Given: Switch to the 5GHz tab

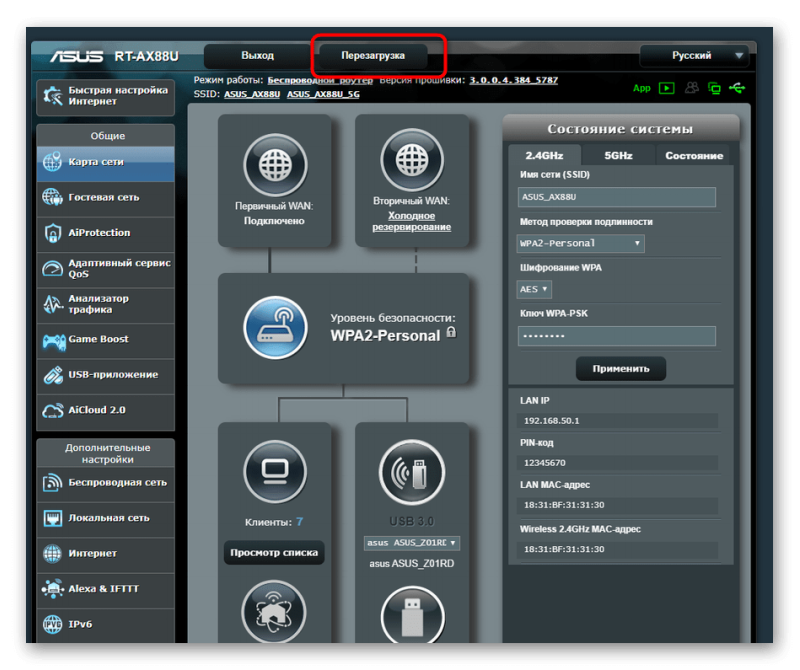Looking at the screenshot, I should tap(618, 156).
